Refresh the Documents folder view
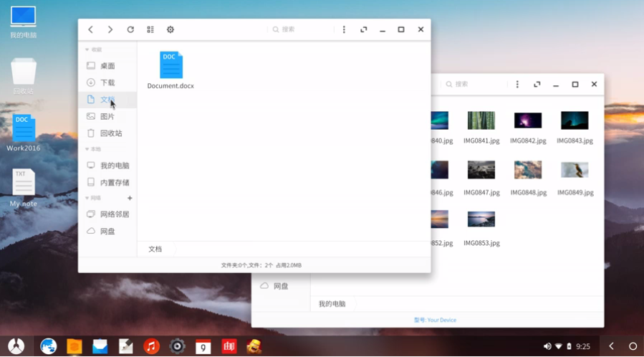644x357 pixels. (130, 29)
